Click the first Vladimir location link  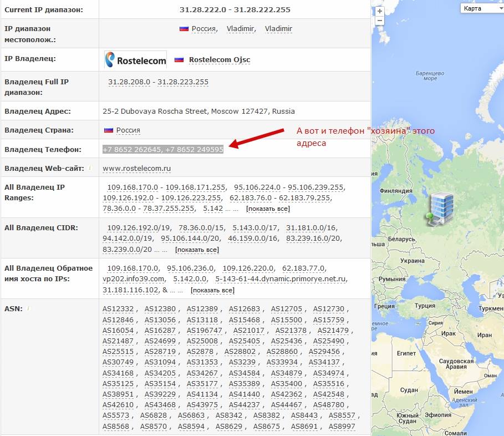(240, 29)
